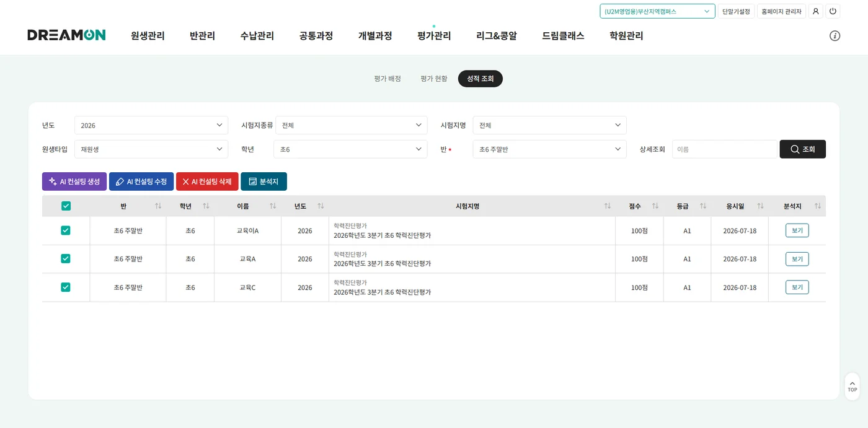Sort table by 응시일 column arrows
The width and height of the screenshot is (868, 428).
click(760, 206)
